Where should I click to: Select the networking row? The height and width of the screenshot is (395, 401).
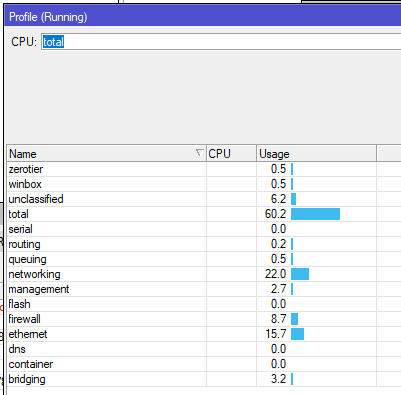204,274
